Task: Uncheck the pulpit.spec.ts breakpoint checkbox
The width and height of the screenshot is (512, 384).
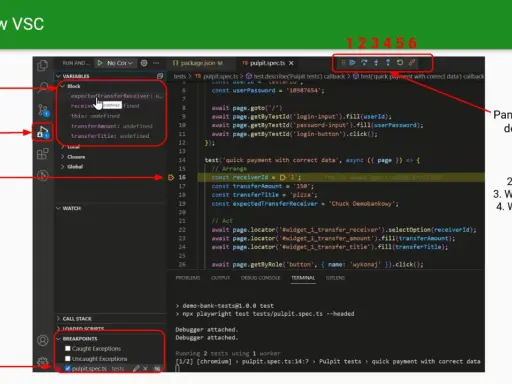Action: (68, 368)
